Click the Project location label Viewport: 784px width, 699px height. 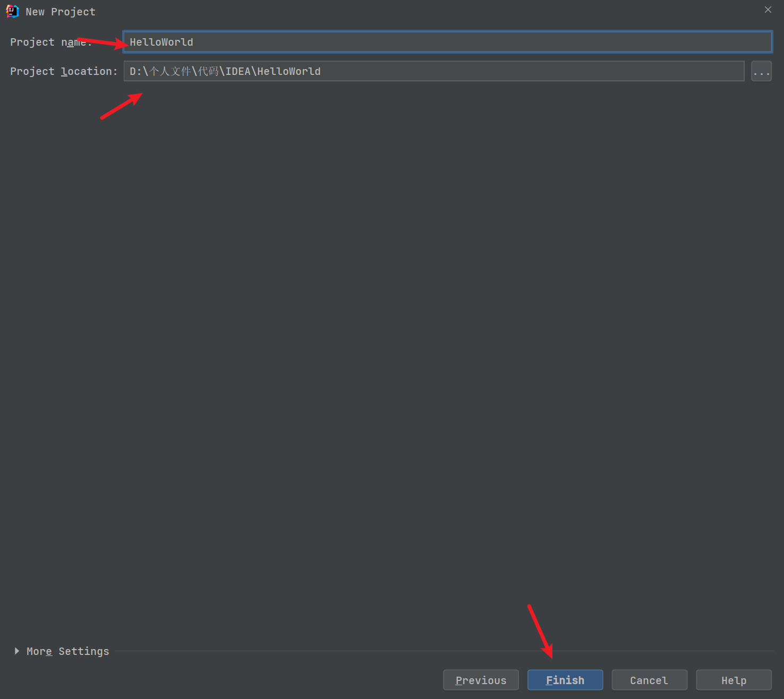pyautogui.click(x=63, y=71)
